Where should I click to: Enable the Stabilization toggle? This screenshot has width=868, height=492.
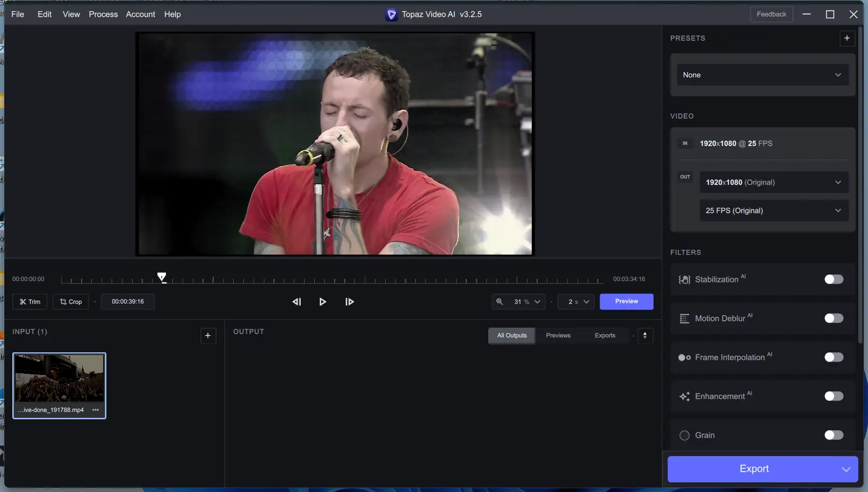tap(834, 279)
